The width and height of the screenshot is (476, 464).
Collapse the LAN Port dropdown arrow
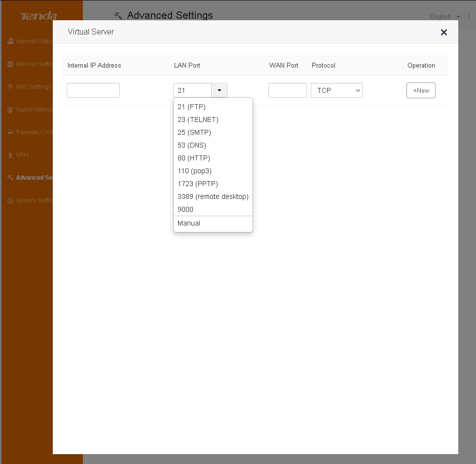click(x=220, y=90)
